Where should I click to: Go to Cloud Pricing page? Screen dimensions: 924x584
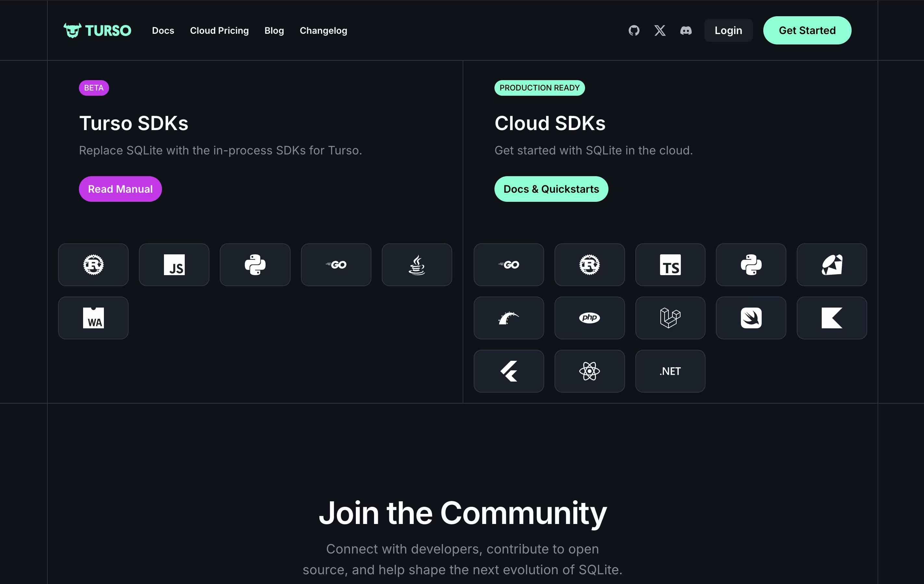tap(219, 30)
